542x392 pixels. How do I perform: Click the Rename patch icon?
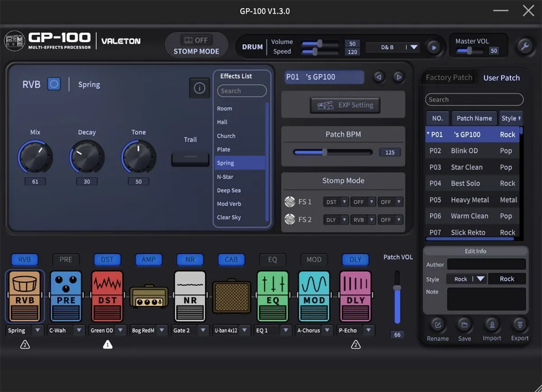[438, 324]
